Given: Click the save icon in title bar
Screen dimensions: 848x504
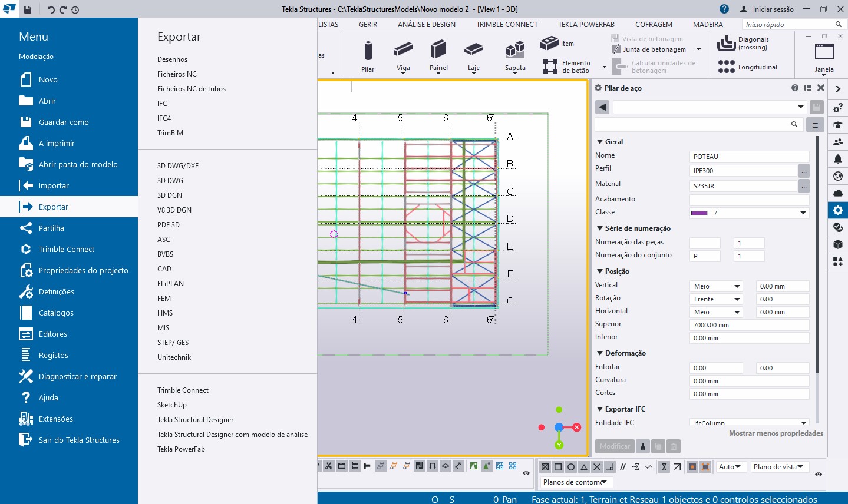Looking at the screenshot, I should tap(28, 9).
